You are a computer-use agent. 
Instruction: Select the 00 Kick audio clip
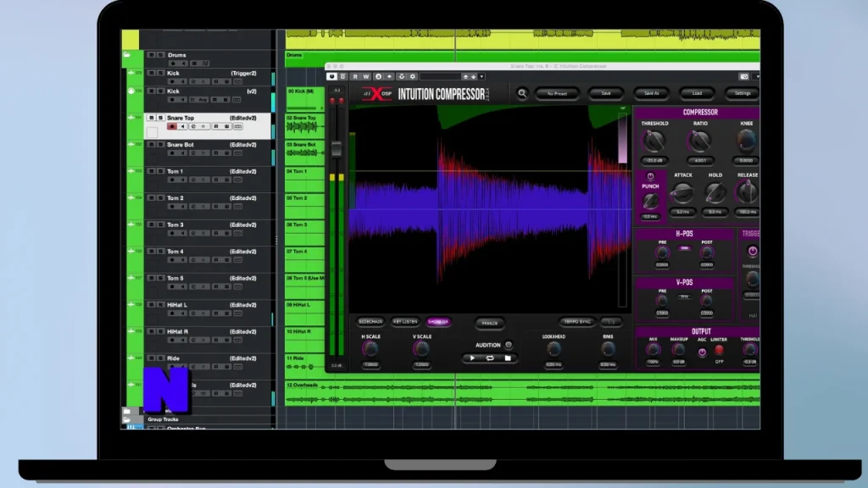click(x=305, y=98)
